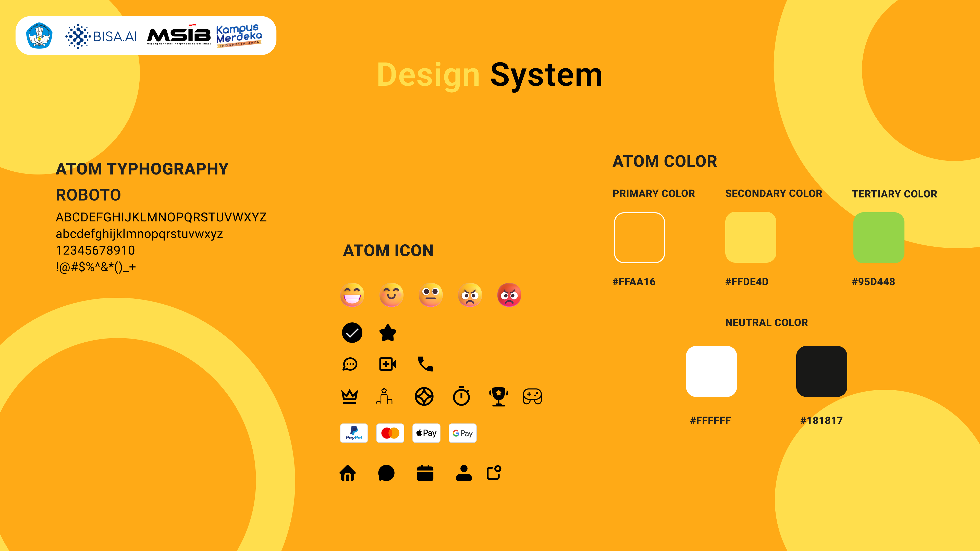Image resolution: width=980 pixels, height=551 pixels.
Task: Select the crown icon
Action: coord(349,397)
